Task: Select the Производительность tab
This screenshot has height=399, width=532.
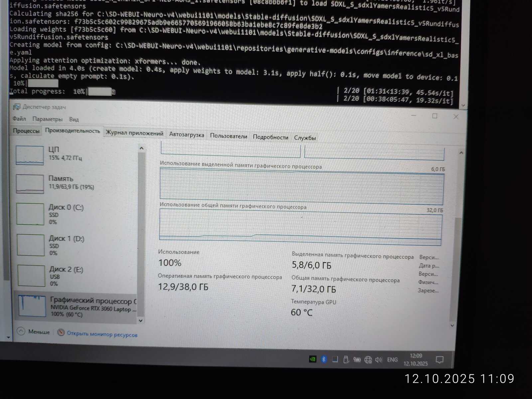Action: pos(72,131)
